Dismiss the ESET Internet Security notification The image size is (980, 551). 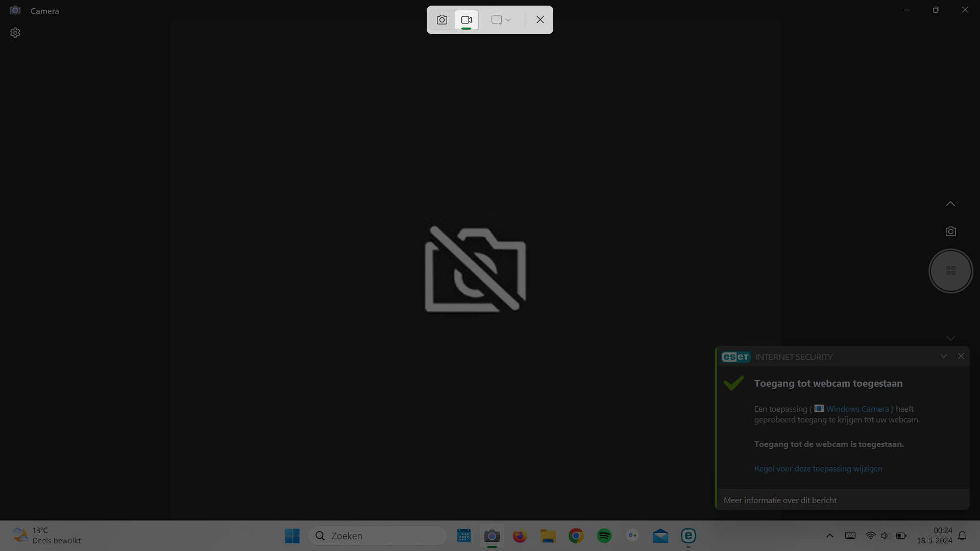click(961, 357)
